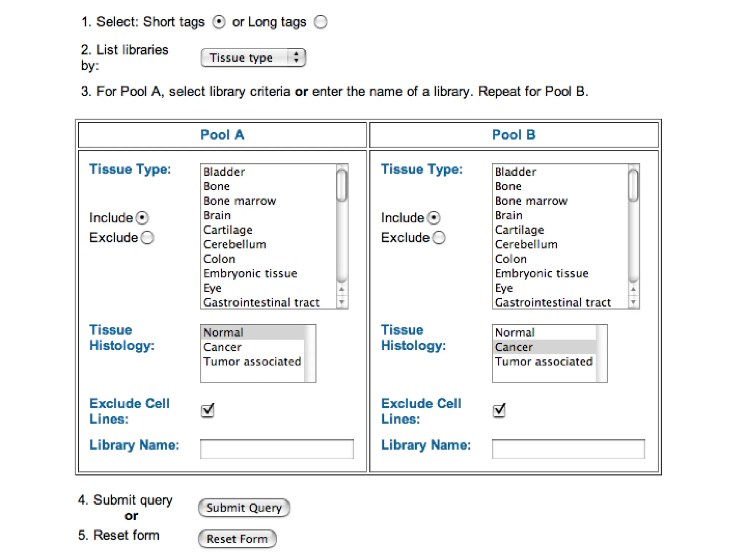Select Colon in Pool B tissue list
This screenshot has height=560, width=747.
[511, 259]
